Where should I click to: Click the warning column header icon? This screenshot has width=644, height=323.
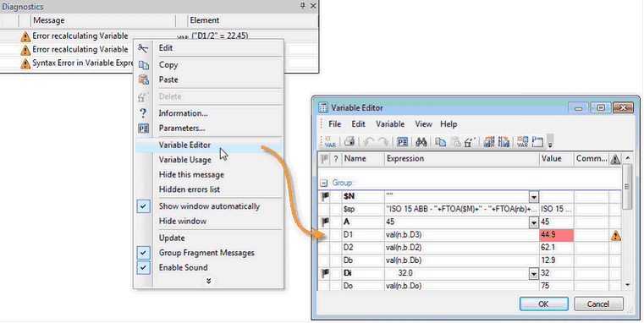point(615,159)
